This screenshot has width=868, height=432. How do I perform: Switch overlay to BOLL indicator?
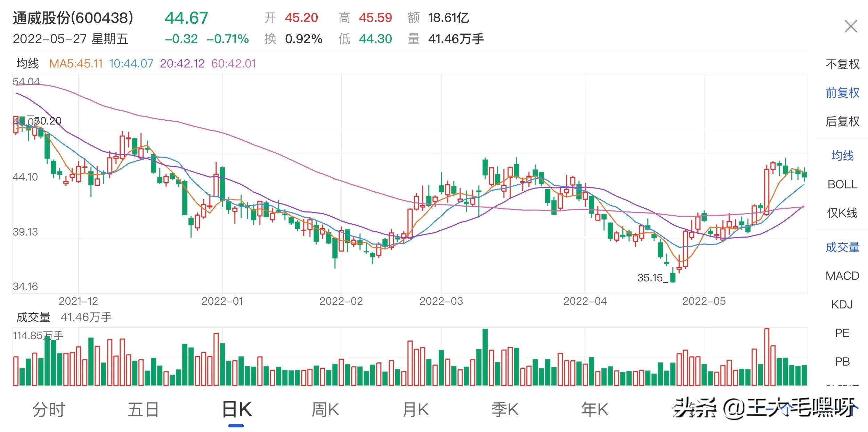(x=842, y=184)
